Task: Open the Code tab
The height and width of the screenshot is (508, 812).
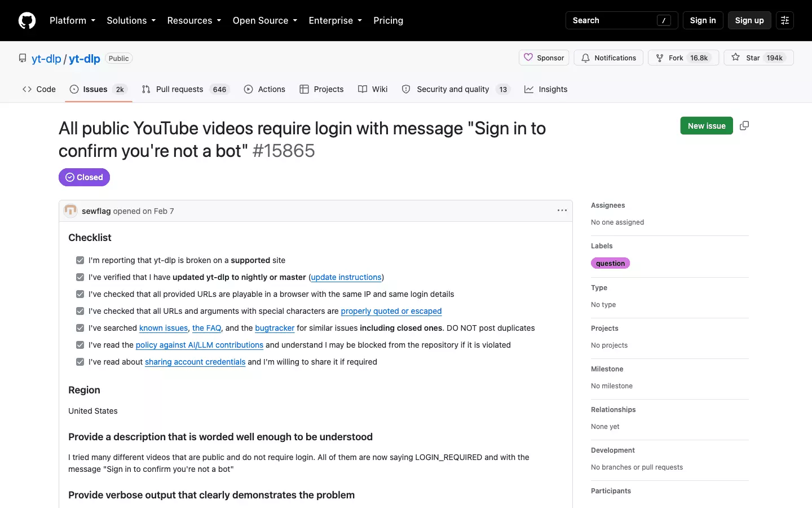Action: coord(39,89)
